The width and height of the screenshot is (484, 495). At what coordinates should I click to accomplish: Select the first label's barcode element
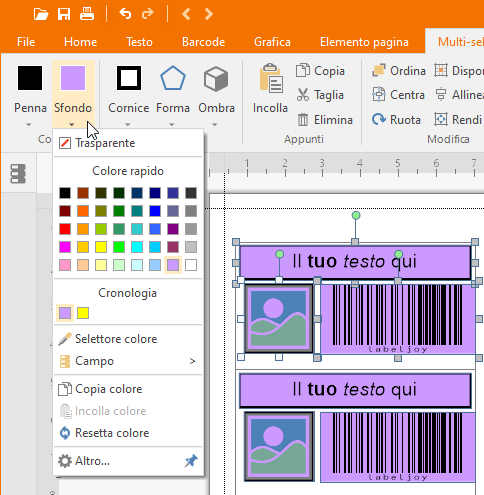398,319
